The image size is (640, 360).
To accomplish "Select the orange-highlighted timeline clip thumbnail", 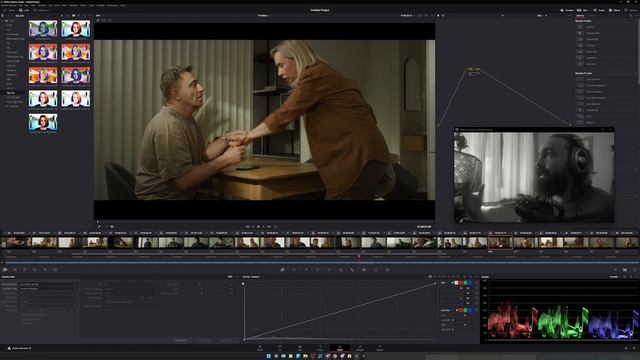I will 500,243.
